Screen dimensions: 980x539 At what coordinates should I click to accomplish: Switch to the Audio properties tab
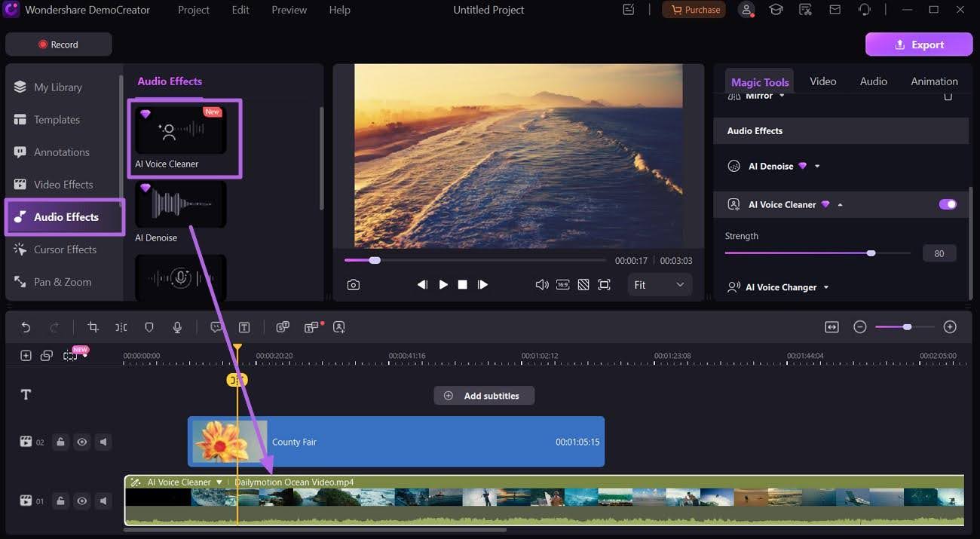[x=874, y=81]
